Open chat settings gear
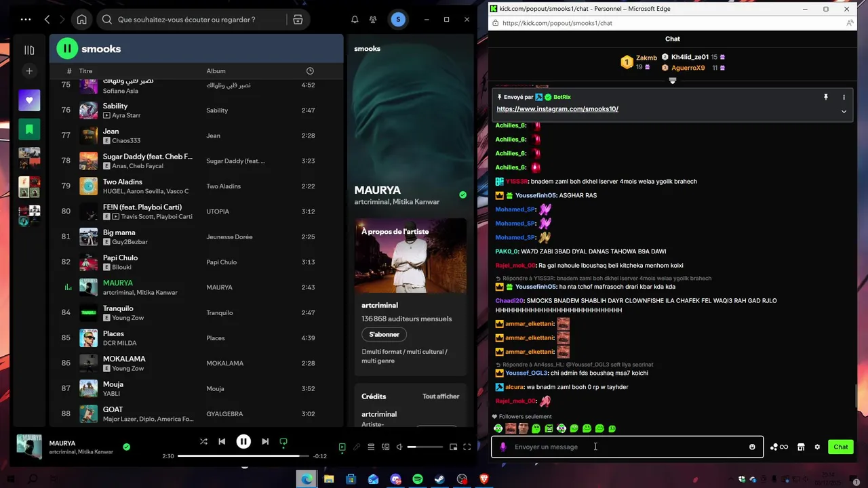Image resolution: width=868 pixels, height=488 pixels. pyautogui.click(x=817, y=447)
